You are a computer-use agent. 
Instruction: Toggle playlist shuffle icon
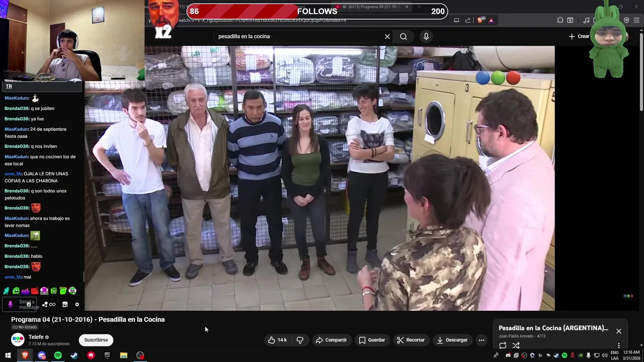[516, 345]
